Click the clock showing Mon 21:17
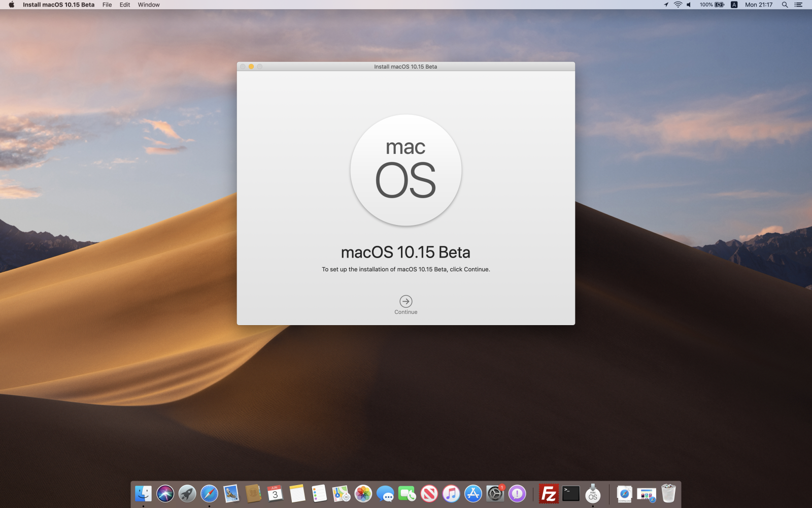Screen dimensions: 812x508 click(759, 5)
